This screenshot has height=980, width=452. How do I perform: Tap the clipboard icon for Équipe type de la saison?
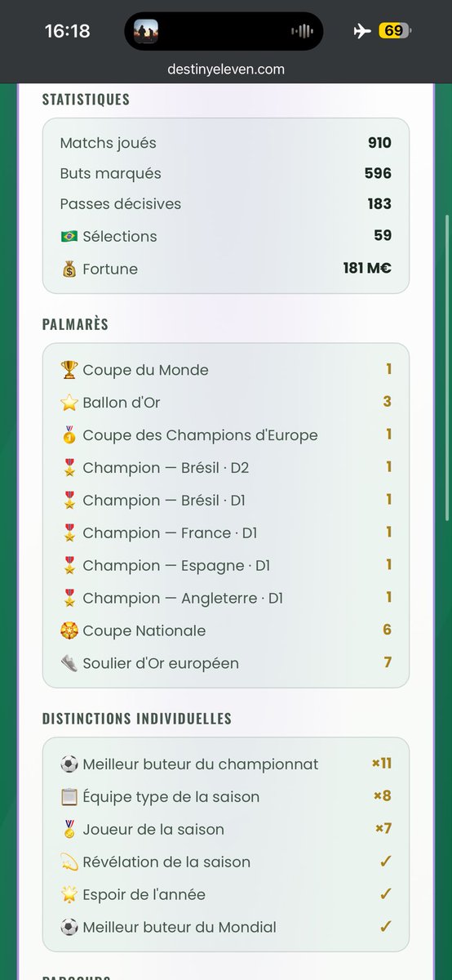[69, 797]
